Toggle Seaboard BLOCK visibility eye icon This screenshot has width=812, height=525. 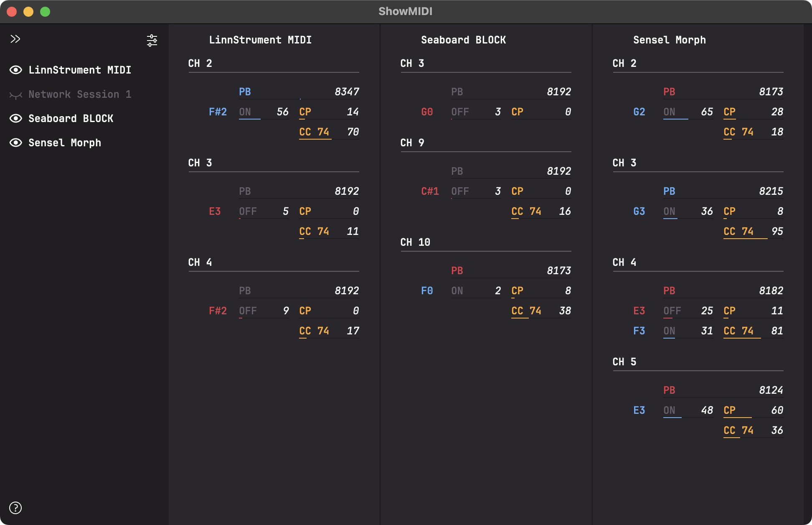tap(16, 118)
